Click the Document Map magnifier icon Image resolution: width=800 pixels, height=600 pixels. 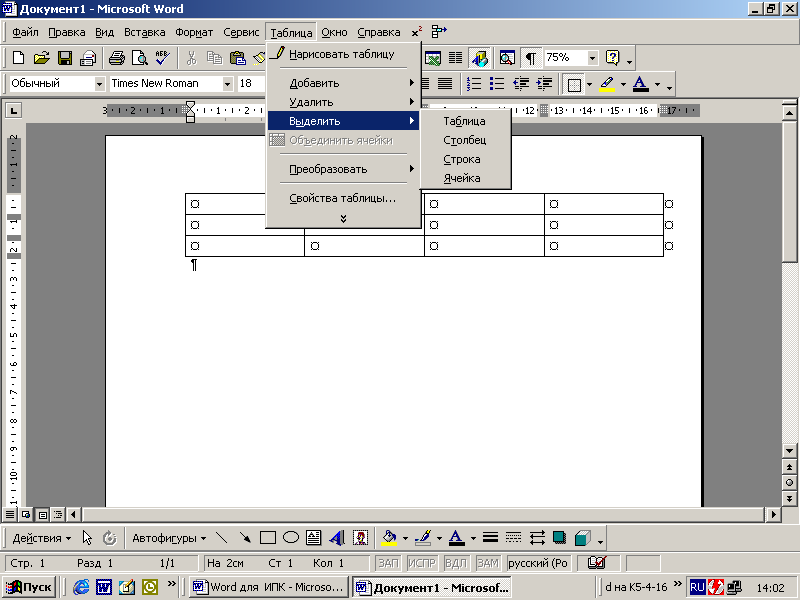click(507, 58)
